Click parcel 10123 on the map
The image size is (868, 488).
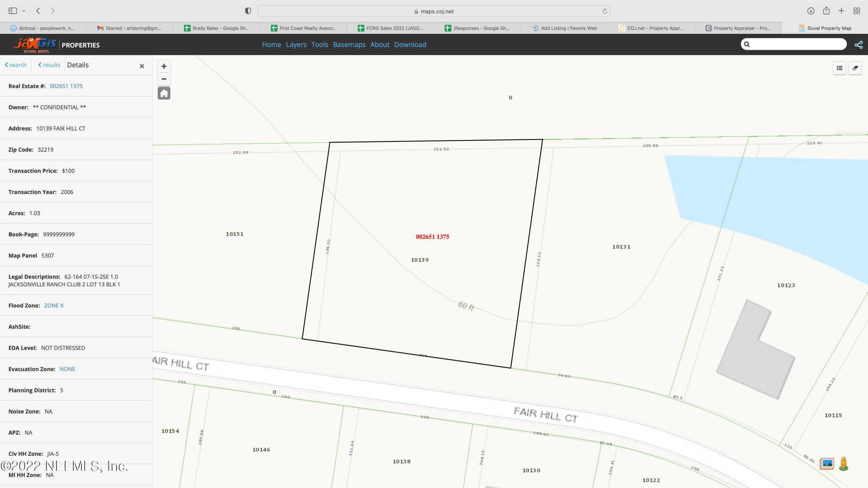tap(786, 285)
